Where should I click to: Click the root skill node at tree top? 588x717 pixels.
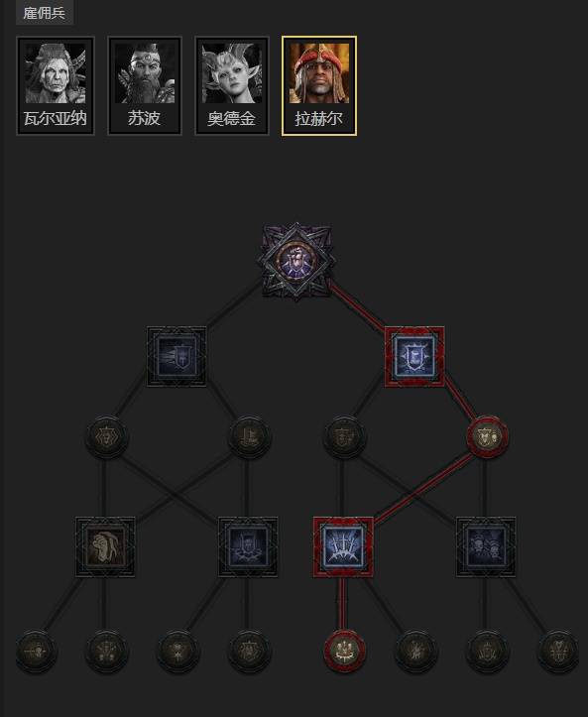(296, 262)
